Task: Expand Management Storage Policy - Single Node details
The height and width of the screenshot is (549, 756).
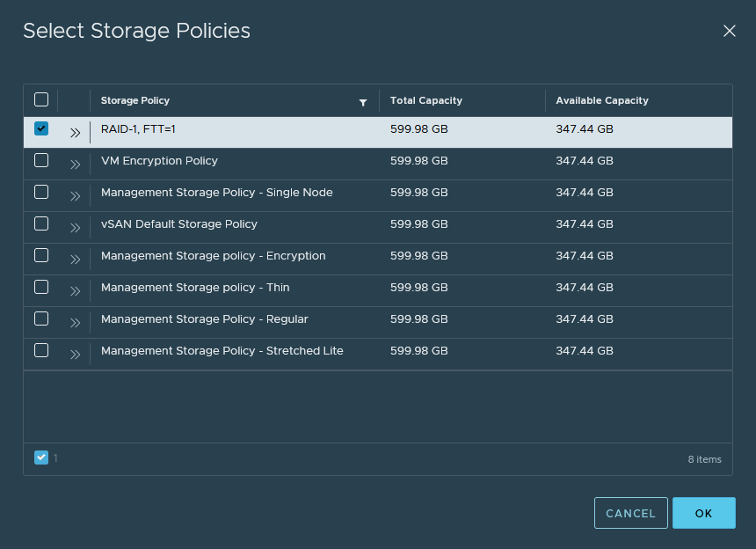Action: 75,196
